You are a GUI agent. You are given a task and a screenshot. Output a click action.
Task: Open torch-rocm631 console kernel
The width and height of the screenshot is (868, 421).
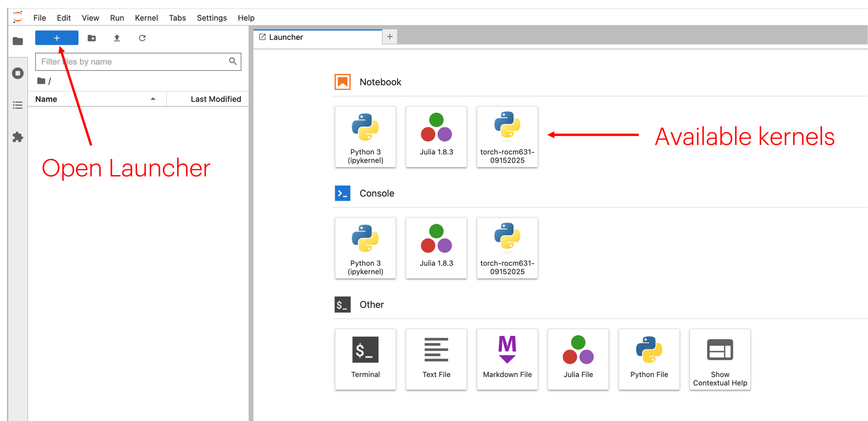tap(507, 248)
